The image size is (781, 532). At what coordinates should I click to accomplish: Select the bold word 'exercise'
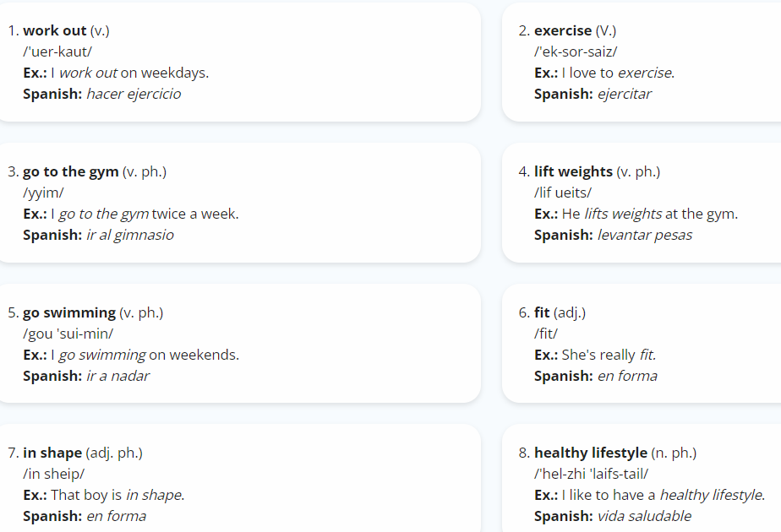coord(563,30)
